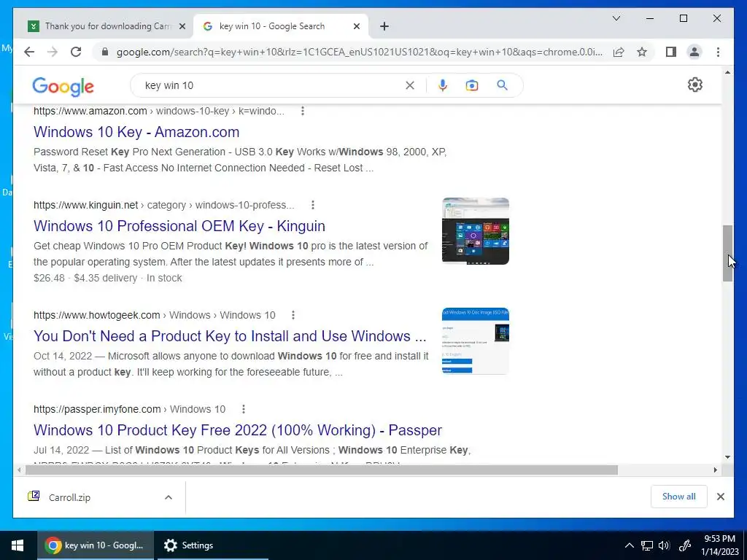
Task: Click the horizontal scrollbar thumb
Action: [x=322, y=470]
